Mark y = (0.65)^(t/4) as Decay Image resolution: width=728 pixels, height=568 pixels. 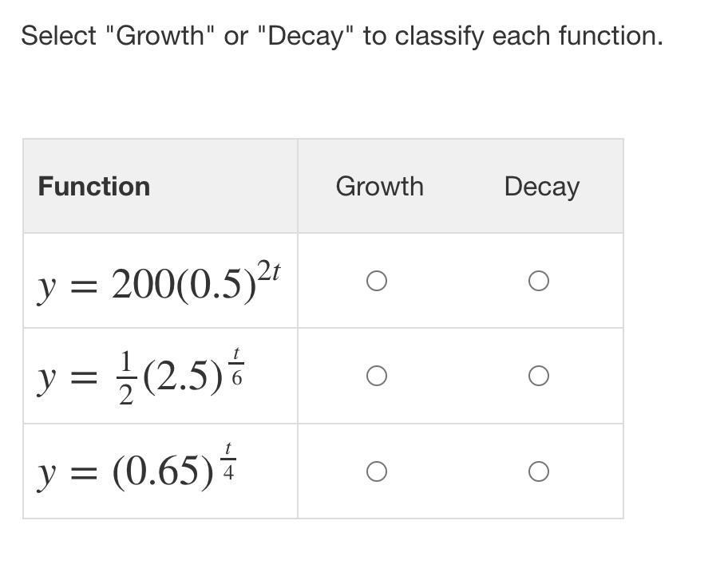point(539,471)
